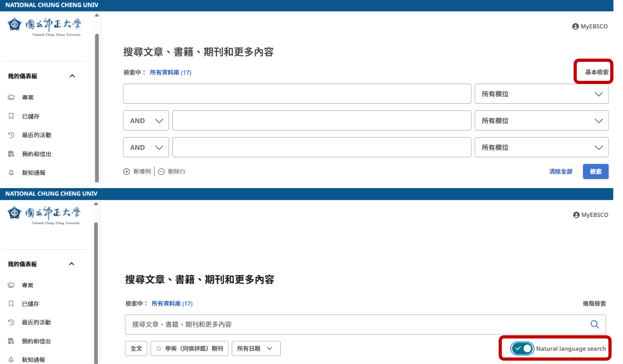This screenshot has height=364, width=623.
Task: Switch to 進階檢索 advanced search
Action: tap(594, 303)
